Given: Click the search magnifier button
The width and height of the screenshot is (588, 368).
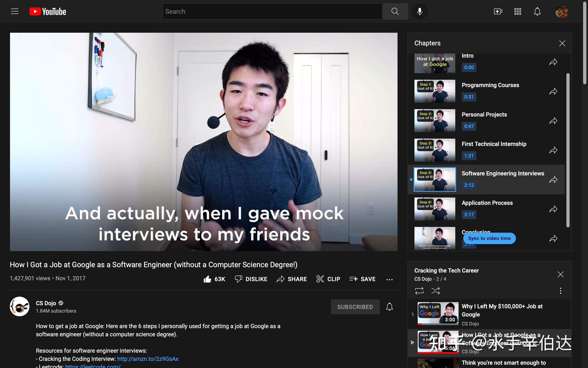Looking at the screenshot, I should [x=395, y=11].
